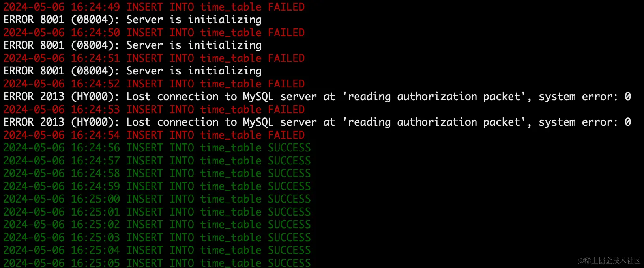Select the 16:25:01 SUCCESS log entry
The image size is (644, 268).
[x=157, y=212]
